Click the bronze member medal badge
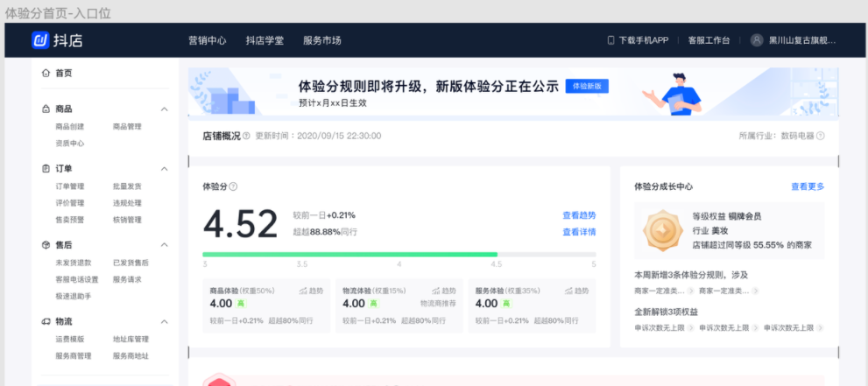868x386 pixels. tap(661, 230)
